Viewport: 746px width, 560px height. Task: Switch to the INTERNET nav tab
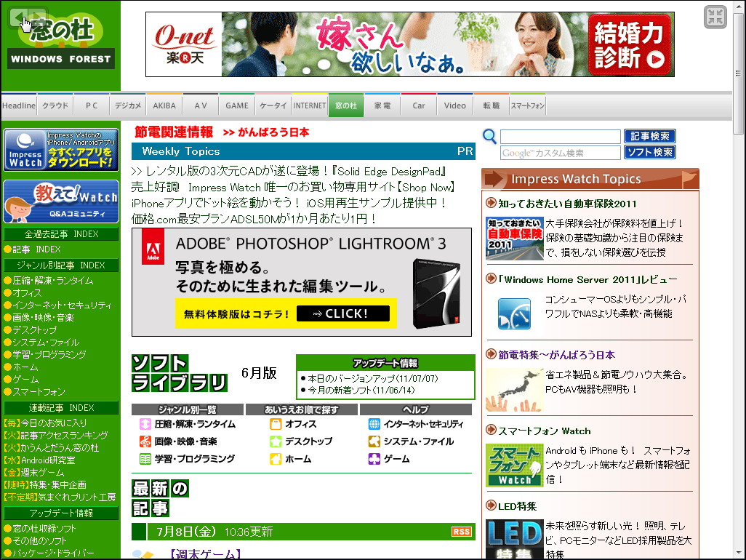[310, 105]
